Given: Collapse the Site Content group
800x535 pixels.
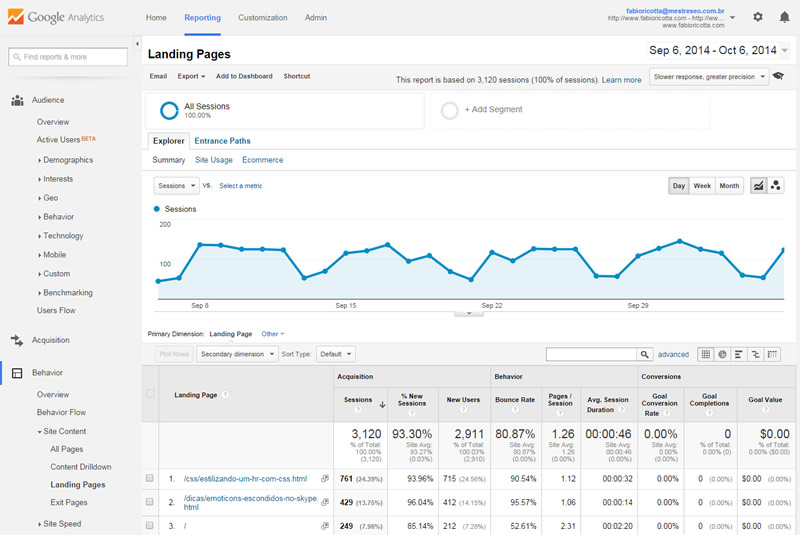Looking at the screenshot, I should pos(61,431).
